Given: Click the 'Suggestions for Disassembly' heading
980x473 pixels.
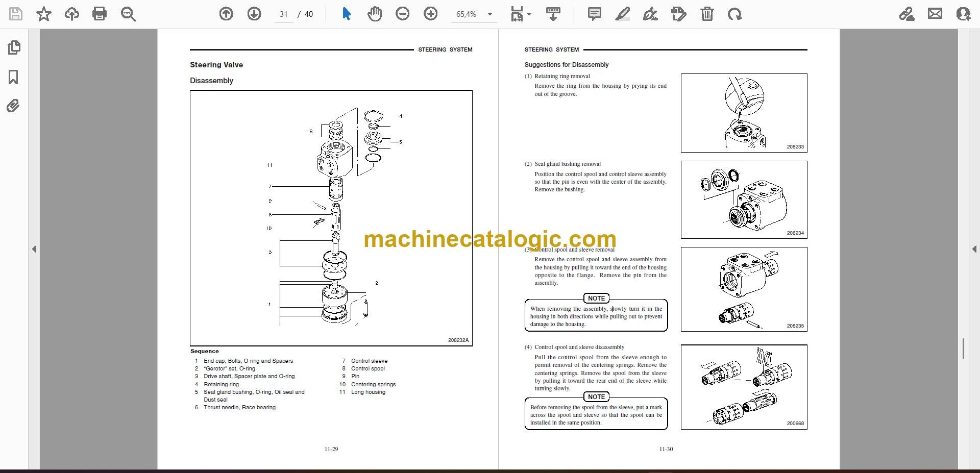Looking at the screenshot, I should point(567,65).
